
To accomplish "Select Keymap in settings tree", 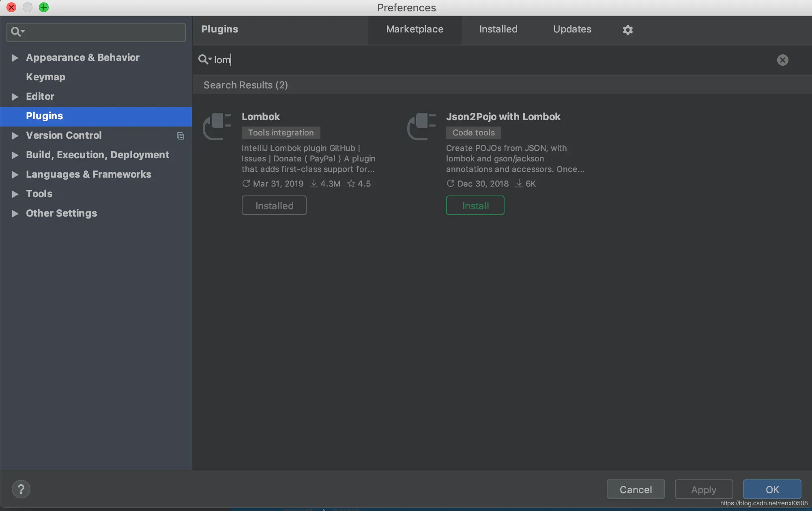I will coord(45,77).
